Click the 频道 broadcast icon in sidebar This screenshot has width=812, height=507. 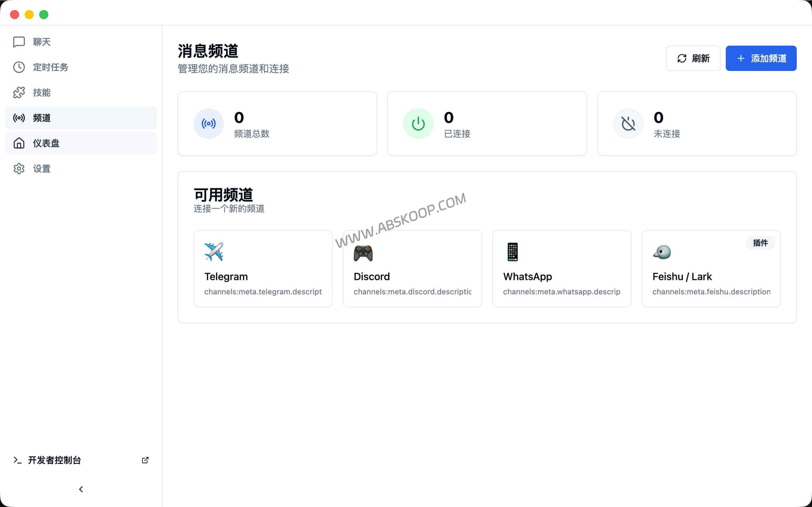coord(19,118)
